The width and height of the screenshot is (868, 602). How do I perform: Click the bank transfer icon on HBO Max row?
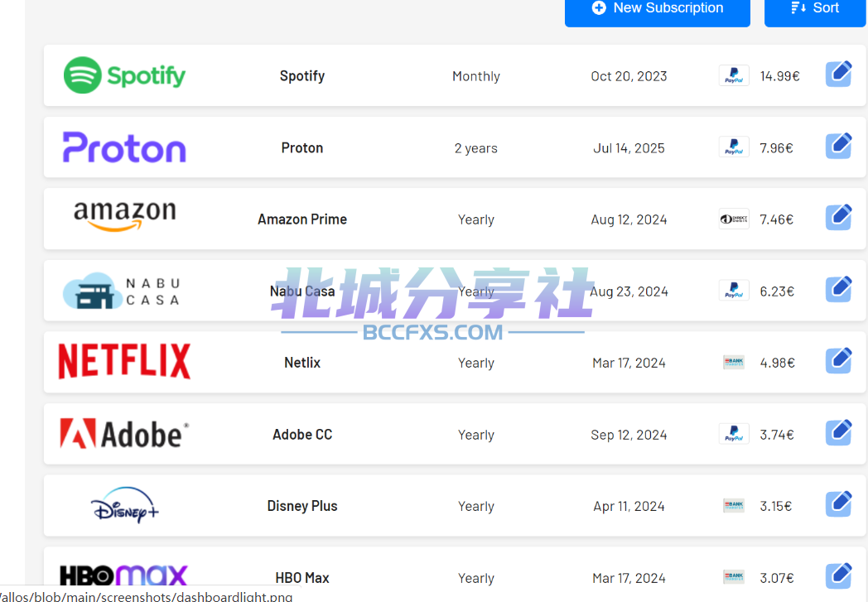734,577
